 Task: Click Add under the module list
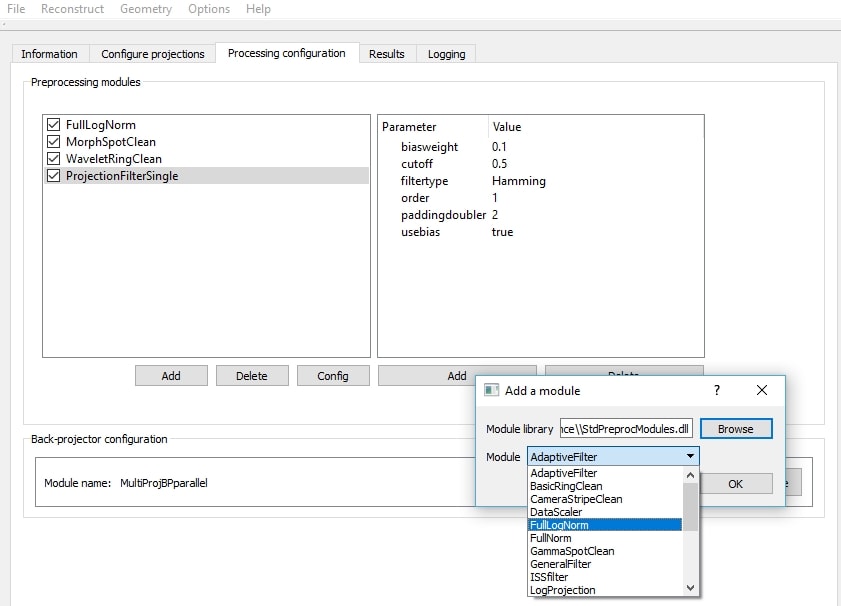coord(171,376)
